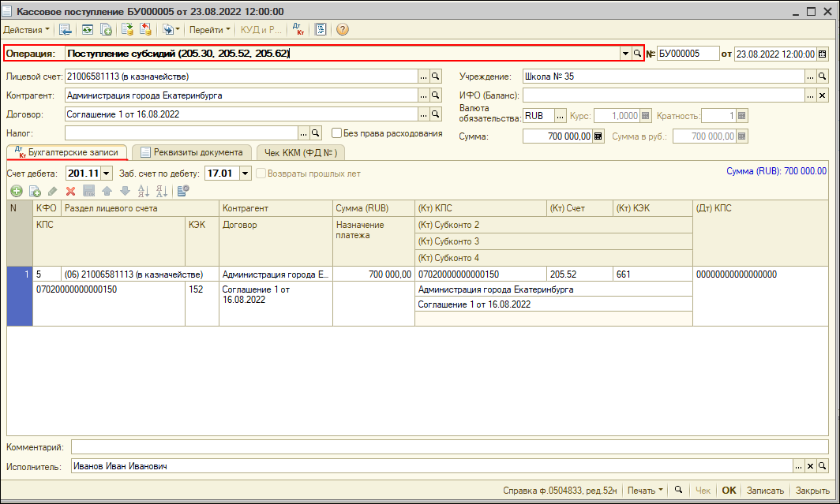The image size is (840, 504).
Task: Click the (Кт) Счет cell 205.52
Action: [x=579, y=274]
